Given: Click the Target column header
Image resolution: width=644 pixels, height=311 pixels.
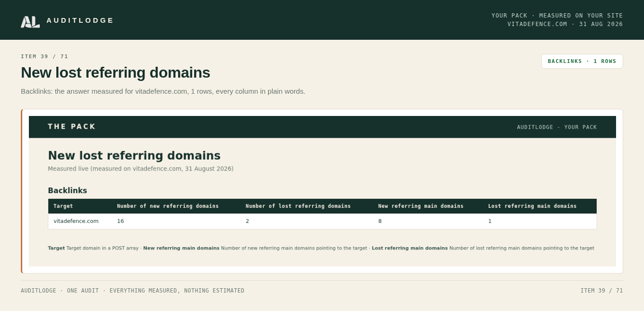Looking at the screenshot, I should pos(63,206).
